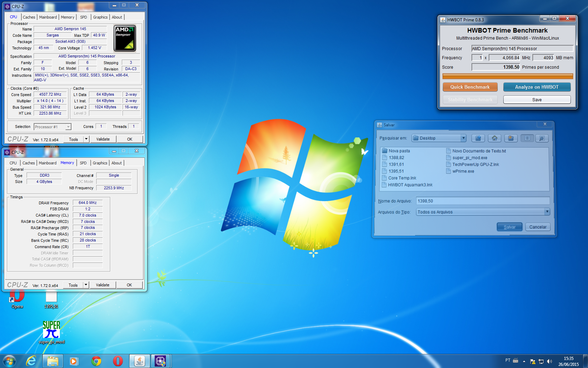Switch to CPU tab in bottom CPU-Z
The width and height of the screenshot is (588, 368).
pyautogui.click(x=13, y=163)
